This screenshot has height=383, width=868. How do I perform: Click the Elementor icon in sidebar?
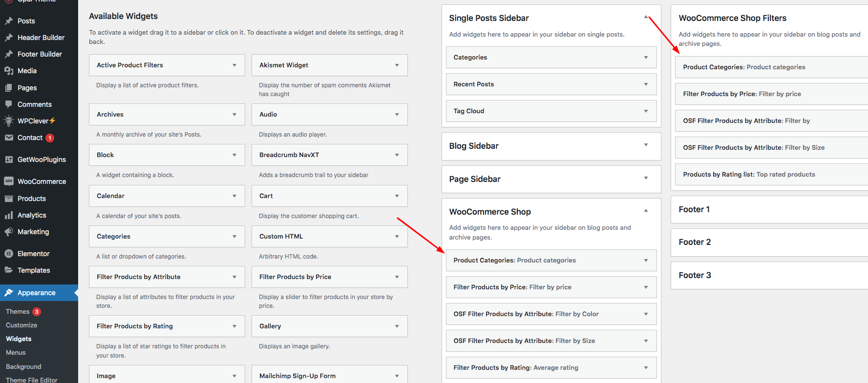[x=9, y=254]
